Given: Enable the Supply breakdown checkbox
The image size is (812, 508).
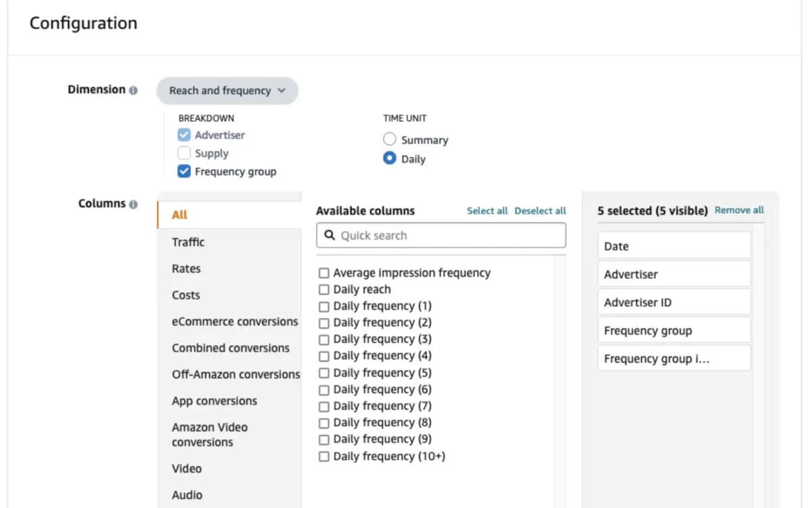Looking at the screenshot, I should 183,153.
